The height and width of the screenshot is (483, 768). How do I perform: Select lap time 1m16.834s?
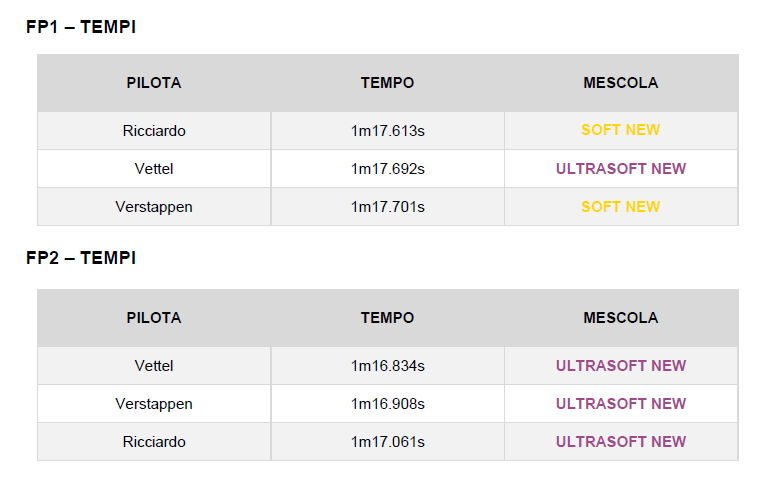pos(387,366)
